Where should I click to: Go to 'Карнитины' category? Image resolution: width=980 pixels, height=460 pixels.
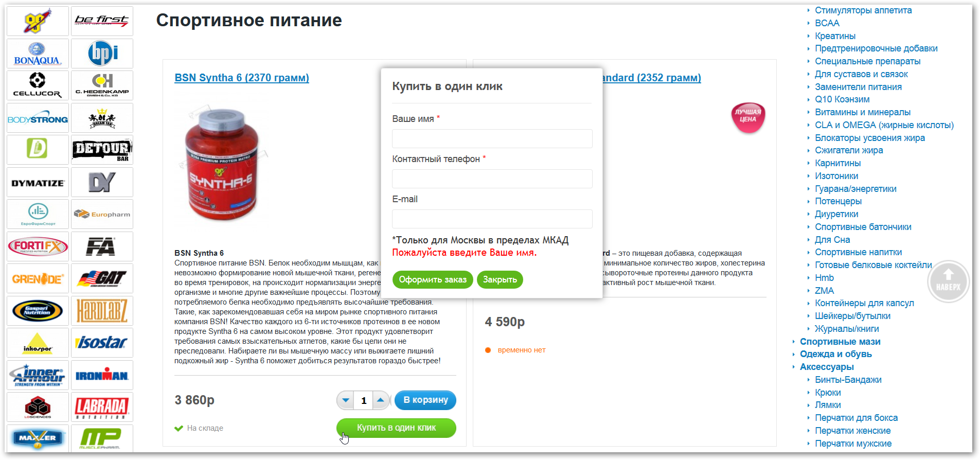(x=838, y=163)
